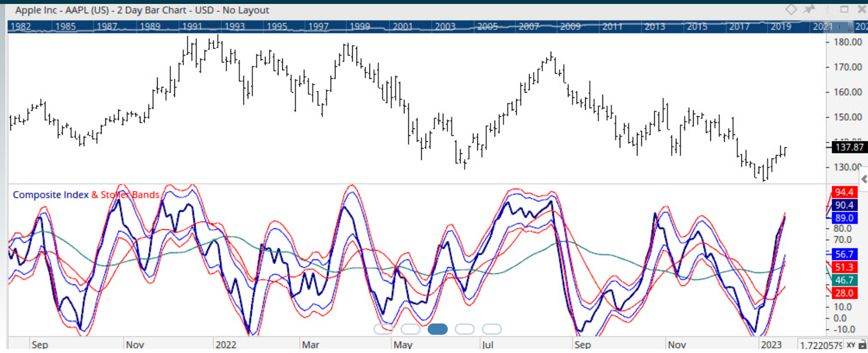Click the '2023' label on the time axis

[x=771, y=345]
